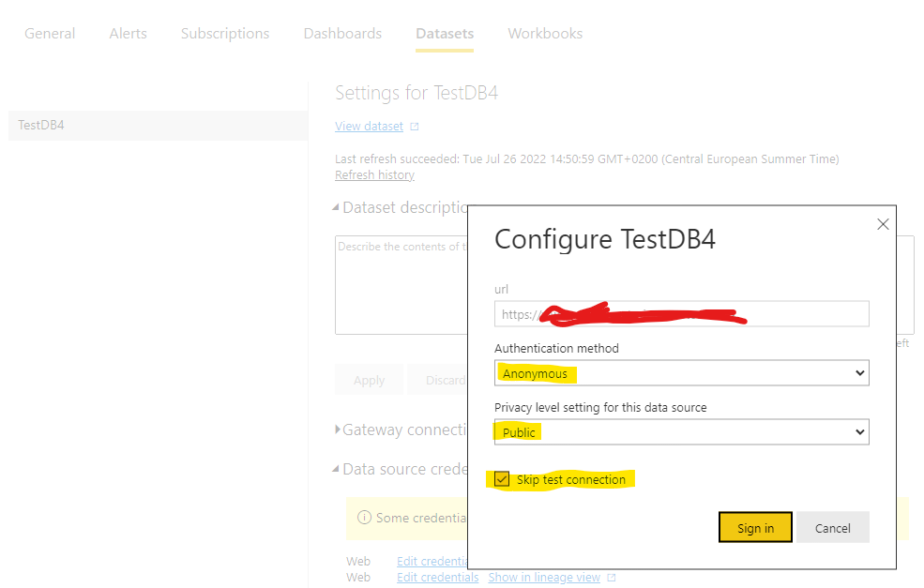
Task: Select the Subscriptions tab
Action: [x=225, y=34]
